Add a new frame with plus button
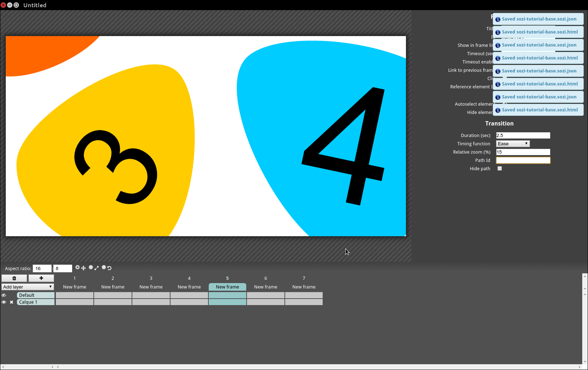588x370 pixels. (x=41, y=278)
